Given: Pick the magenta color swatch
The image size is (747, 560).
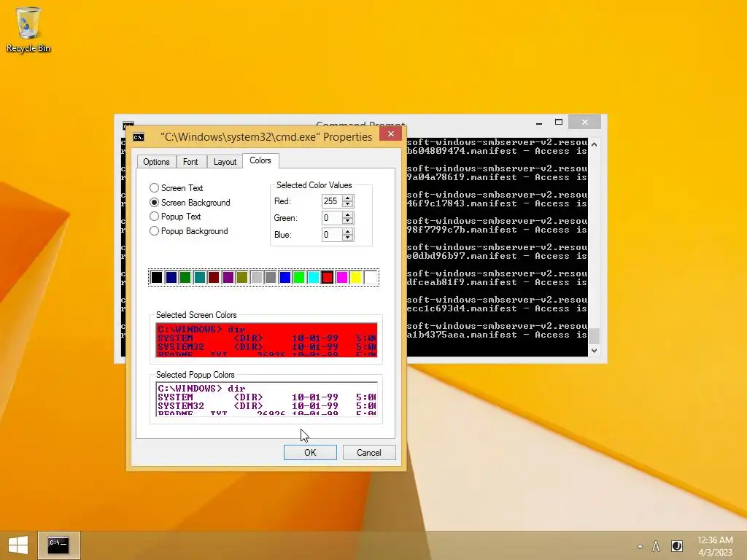Looking at the screenshot, I should [x=342, y=278].
